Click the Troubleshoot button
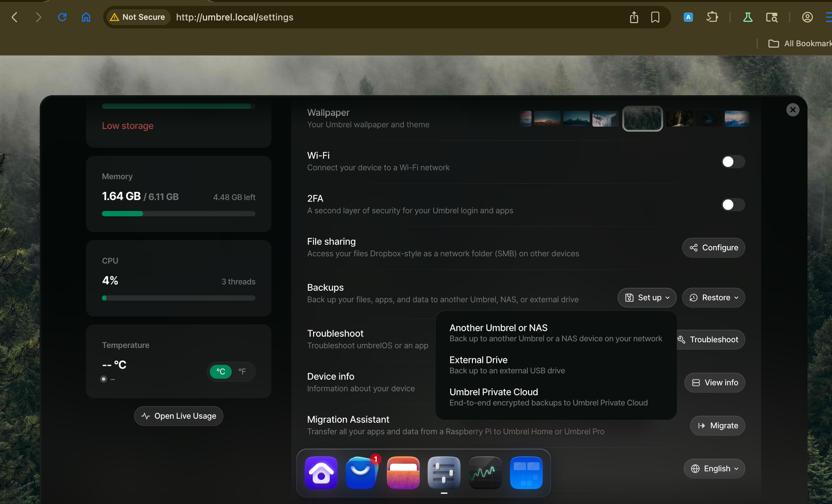This screenshot has width=832, height=504. click(x=711, y=340)
